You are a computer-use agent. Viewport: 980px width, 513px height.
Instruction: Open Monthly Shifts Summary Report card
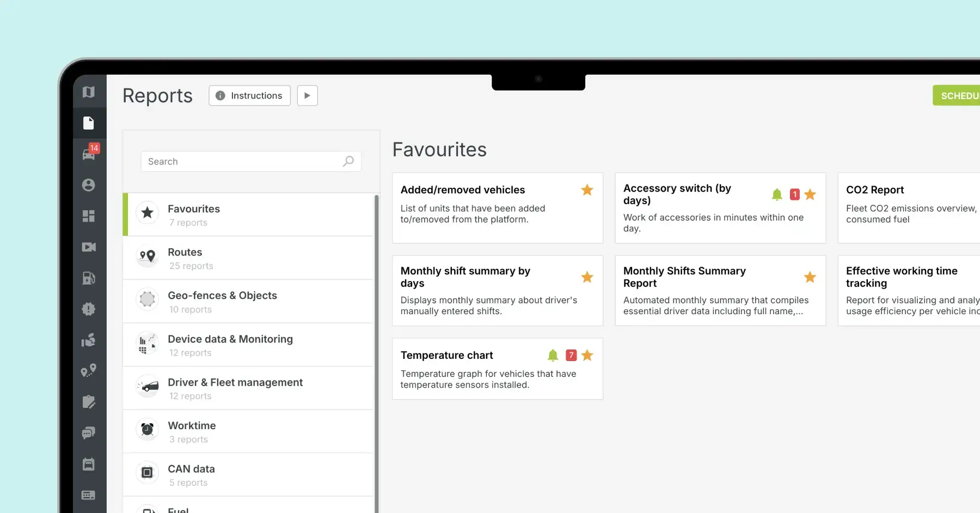720,291
